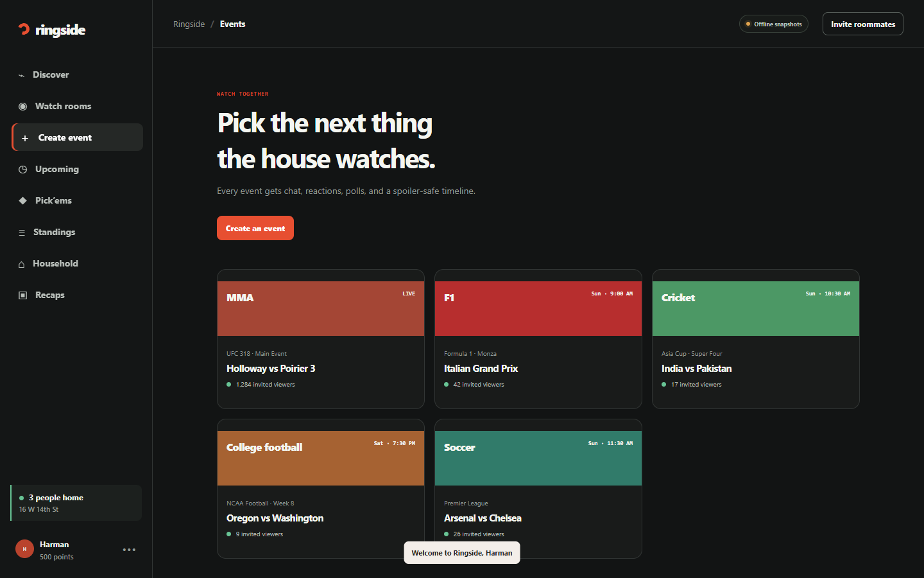Click the list icon beside Standings
Screen dimensions: 924x578
22,232
